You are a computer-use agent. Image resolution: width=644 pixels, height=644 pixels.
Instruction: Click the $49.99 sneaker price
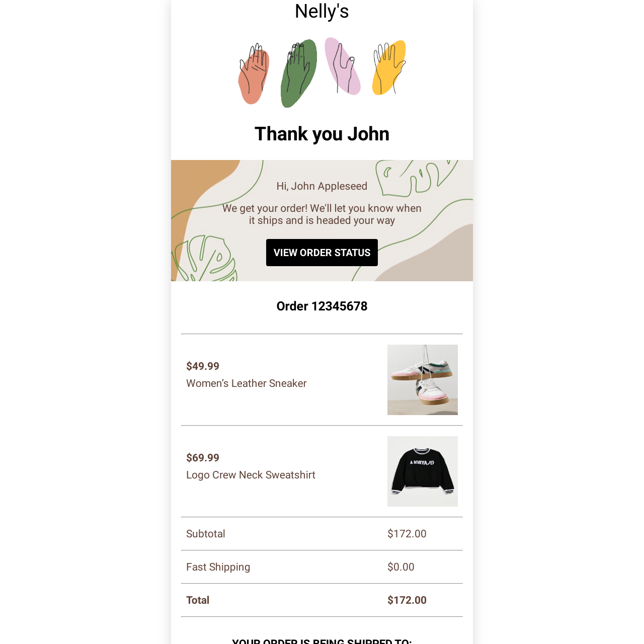(x=203, y=366)
